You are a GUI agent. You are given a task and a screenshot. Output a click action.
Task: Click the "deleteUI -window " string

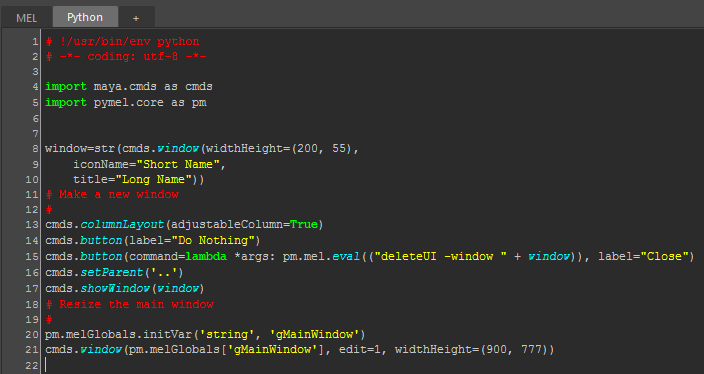tap(440, 256)
